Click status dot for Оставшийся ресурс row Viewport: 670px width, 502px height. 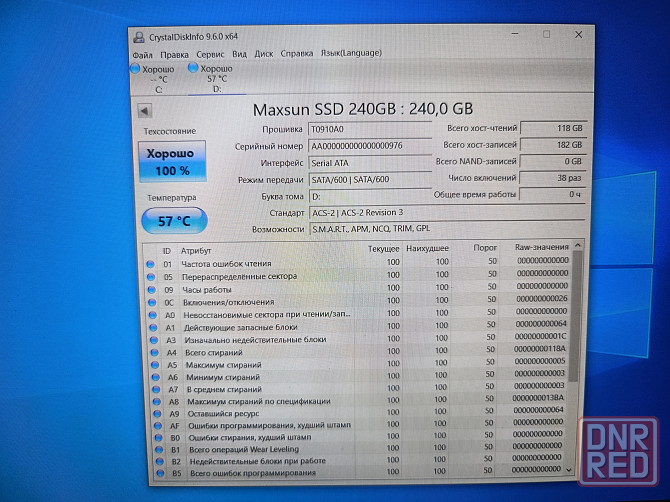157,414
